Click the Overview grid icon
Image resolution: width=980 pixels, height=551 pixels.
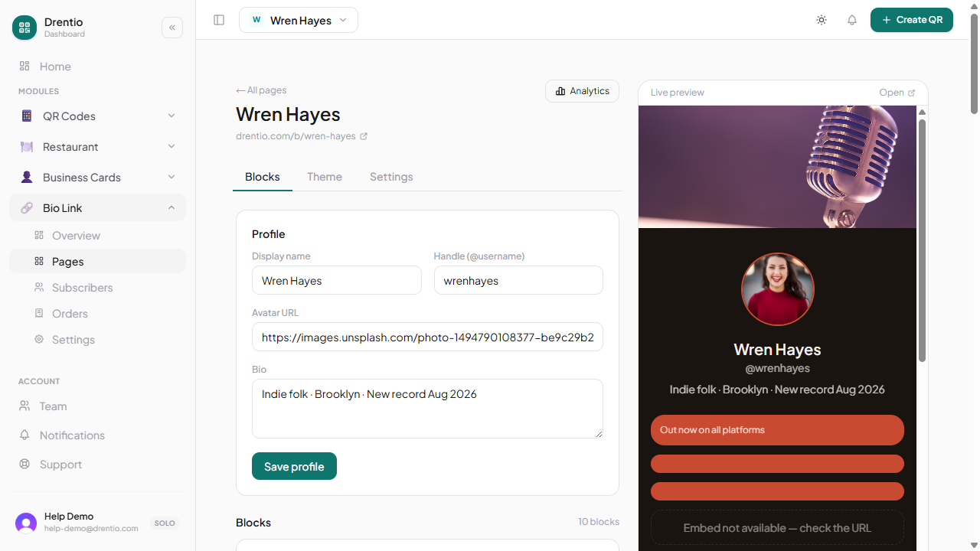pyautogui.click(x=39, y=236)
